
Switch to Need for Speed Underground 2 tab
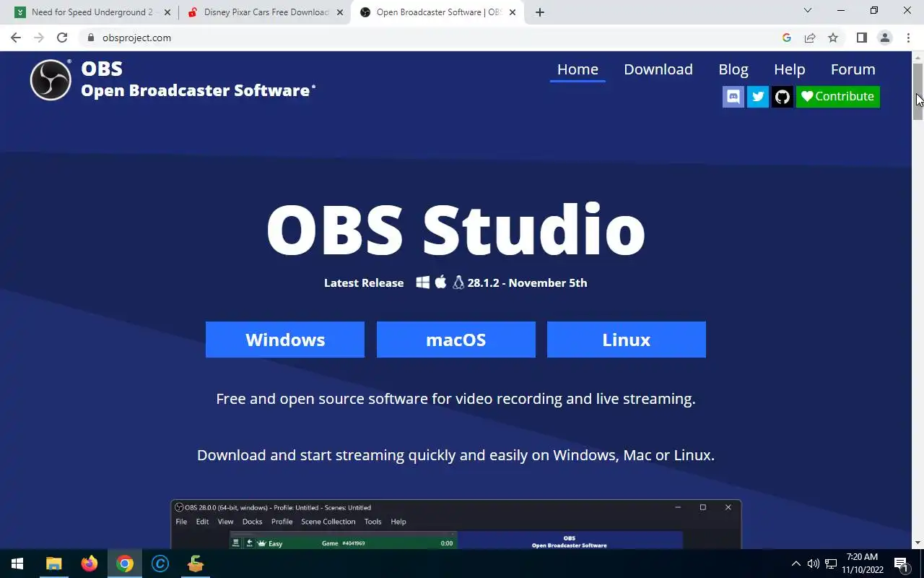click(x=92, y=12)
